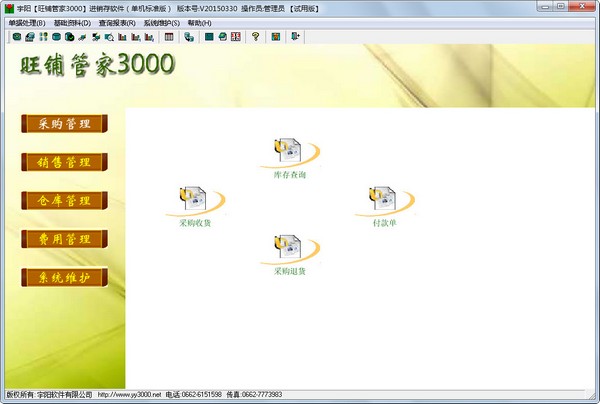This screenshot has height=404, width=600.
Task: Click the two-figures people toolbar icon
Action: (x=44, y=37)
